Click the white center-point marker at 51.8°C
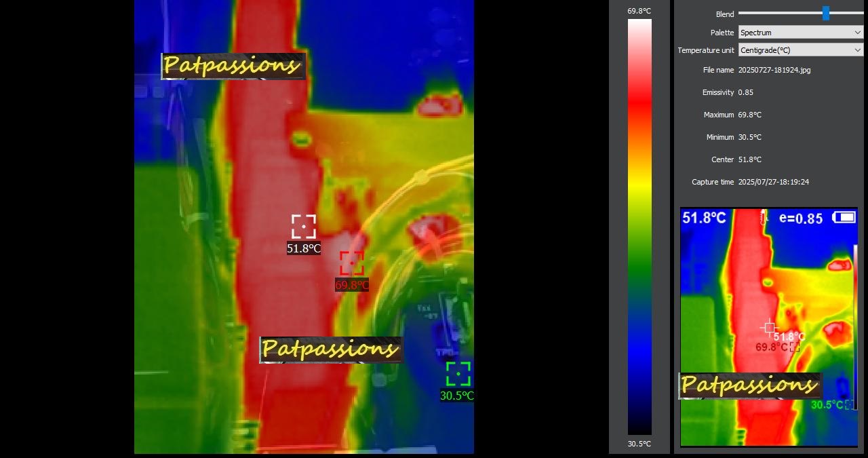This screenshot has height=458, width=868. pyautogui.click(x=304, y=227)
